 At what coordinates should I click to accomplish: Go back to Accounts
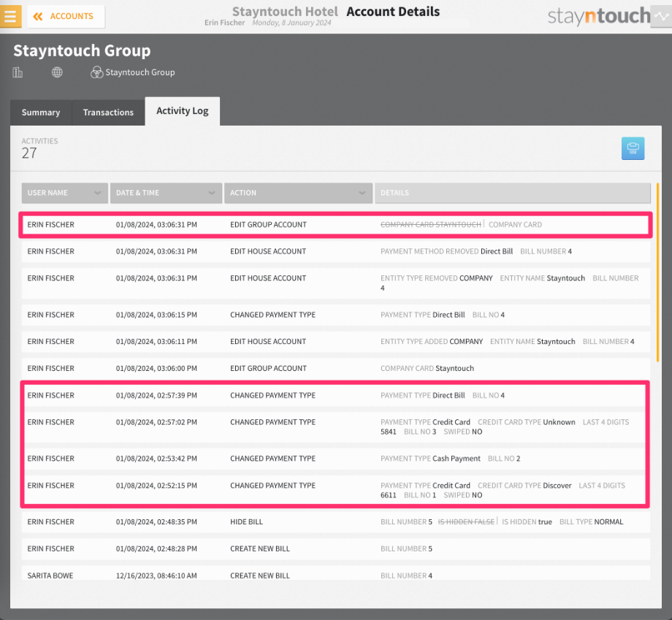(x=66, y=16)
